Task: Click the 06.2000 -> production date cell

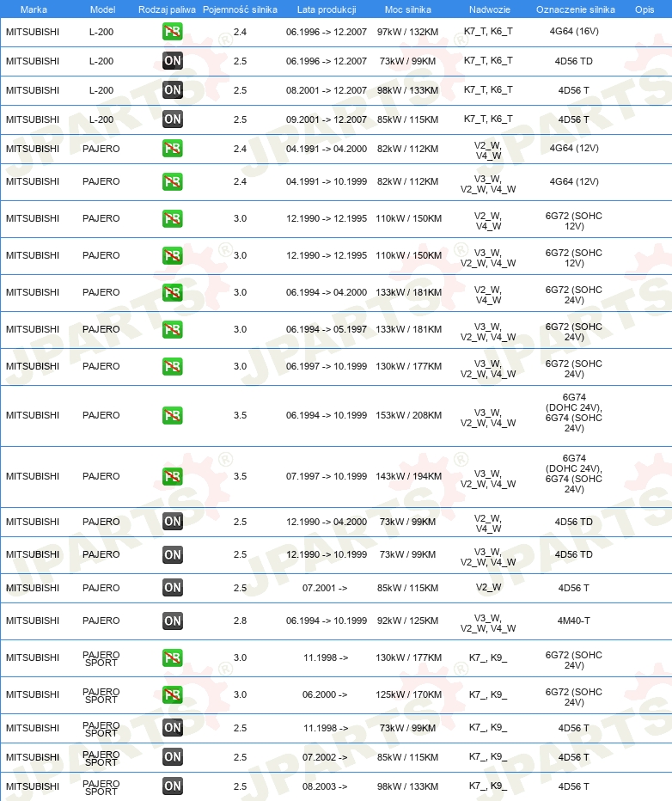Action: point(325,694)
